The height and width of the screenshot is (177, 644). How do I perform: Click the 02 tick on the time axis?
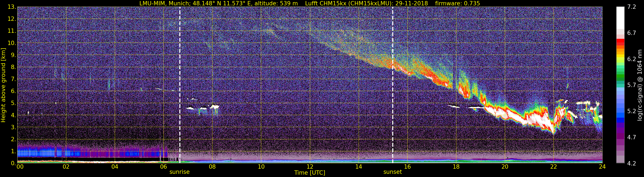(66, 167)
